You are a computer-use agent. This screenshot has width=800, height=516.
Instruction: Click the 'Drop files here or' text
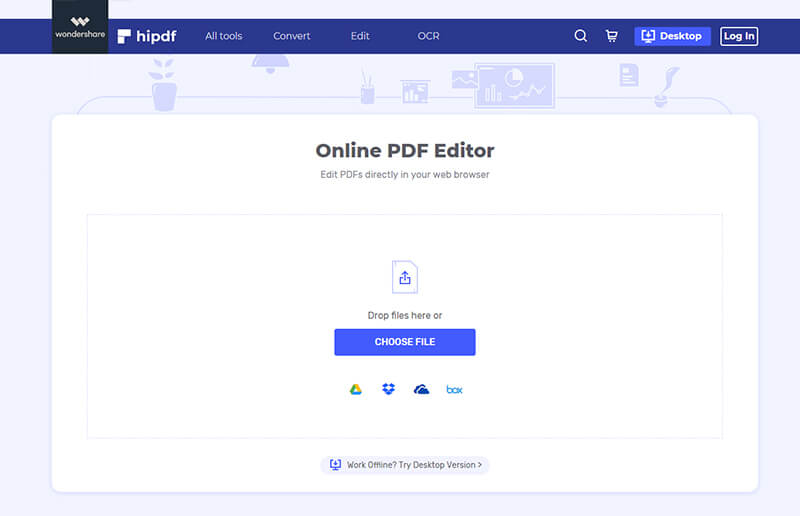405,315
